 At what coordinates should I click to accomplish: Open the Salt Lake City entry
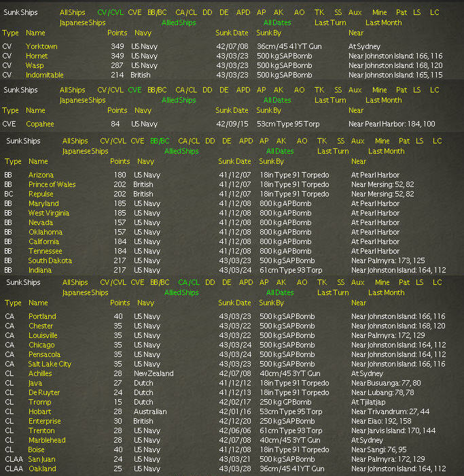click(50, 364)
